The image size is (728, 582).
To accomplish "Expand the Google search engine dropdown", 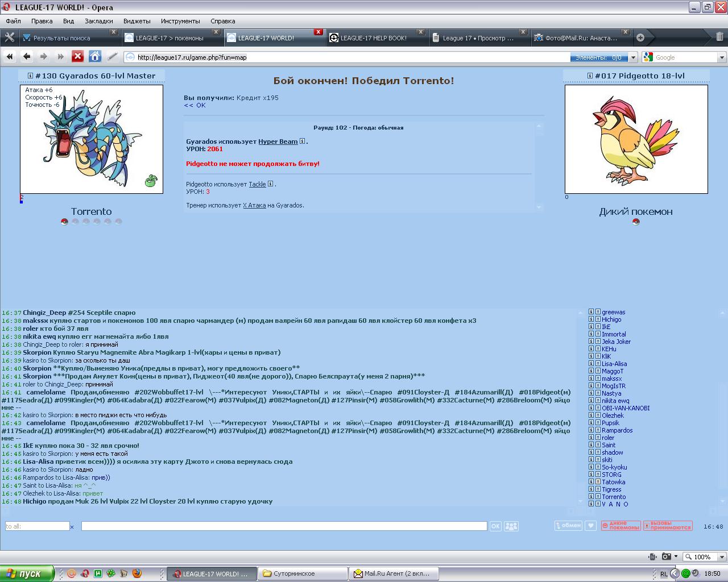I will pos(722,57).
